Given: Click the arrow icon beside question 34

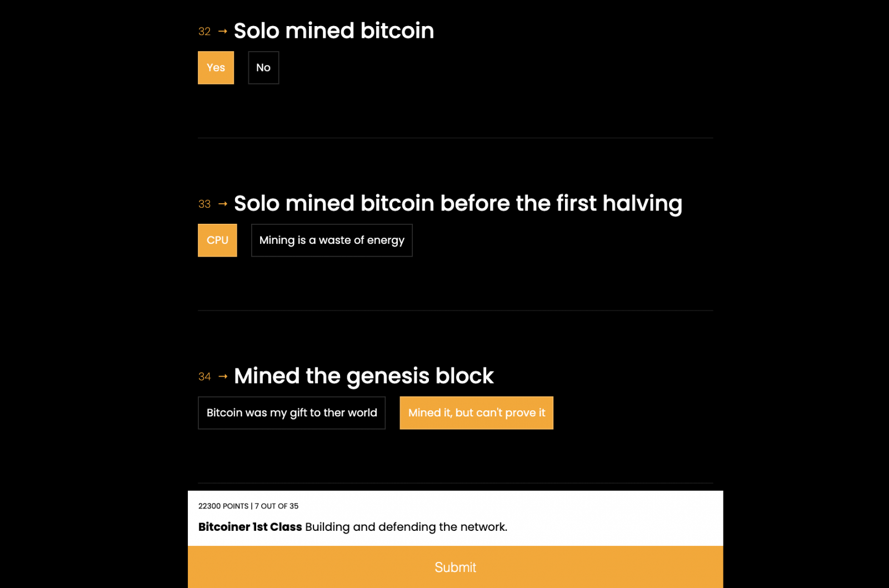Looking at the screenshot, I should [223, 376].
